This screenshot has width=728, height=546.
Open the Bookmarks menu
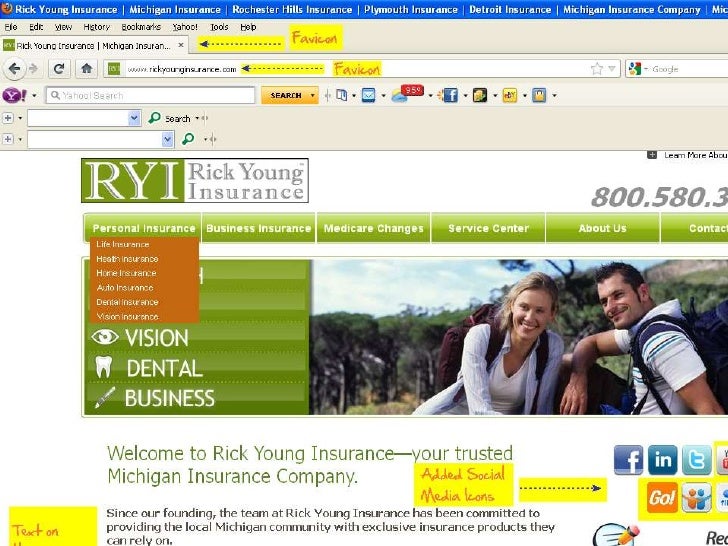coord(141,27)
